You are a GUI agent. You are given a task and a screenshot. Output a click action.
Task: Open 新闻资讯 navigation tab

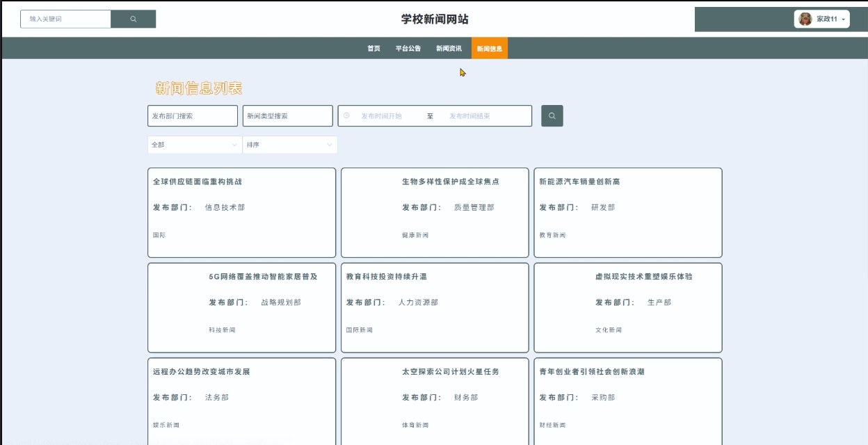tap(449, 49)
